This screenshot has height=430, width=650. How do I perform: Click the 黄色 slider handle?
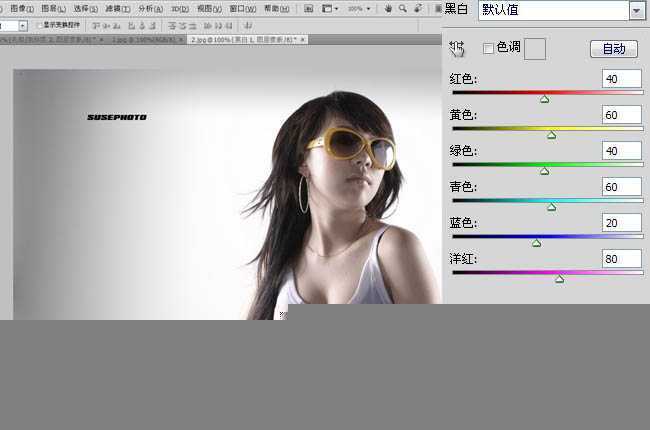tap(551, 135)
